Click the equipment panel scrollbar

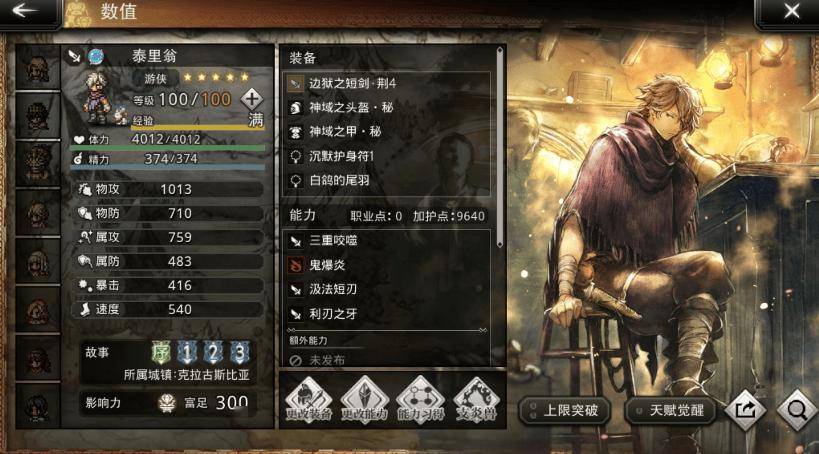coord(500,146)
